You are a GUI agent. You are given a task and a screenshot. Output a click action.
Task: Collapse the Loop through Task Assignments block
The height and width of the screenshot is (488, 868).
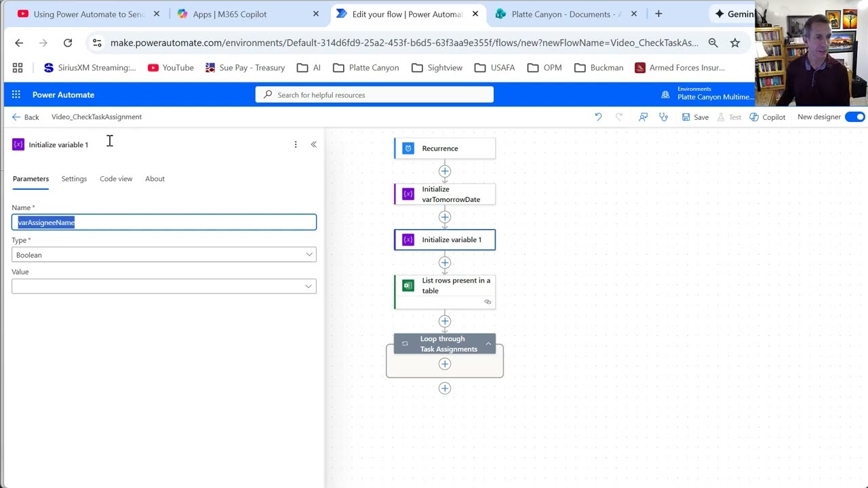coord(488,344)
